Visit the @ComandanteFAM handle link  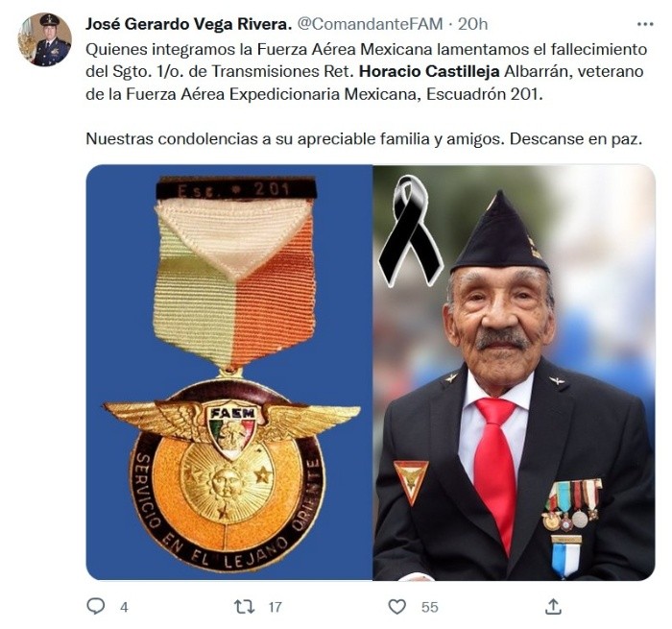pyautogui.click(x=370, y=24)
